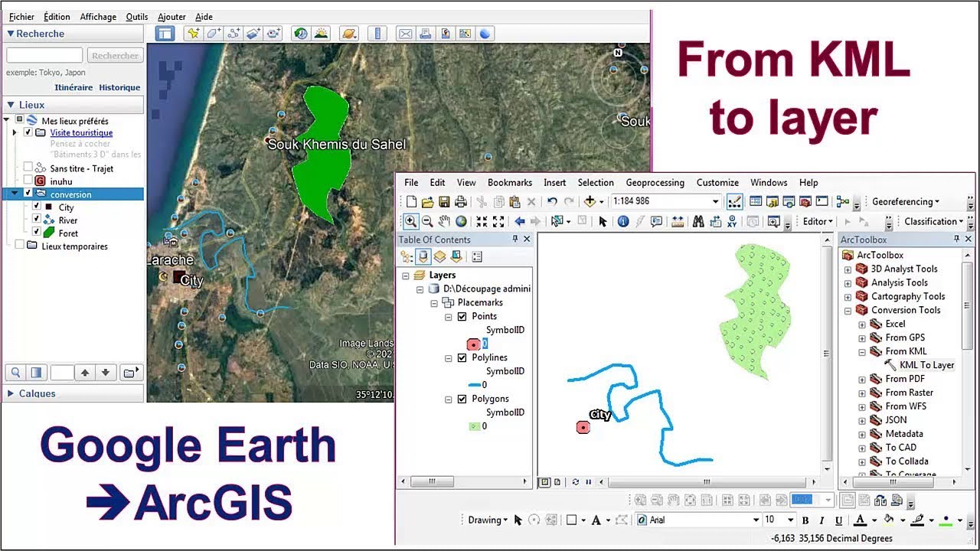This screenshot has width=980, height=551.
Task: Open the Georeferencing dropdown
Action: tap(906, 202)
